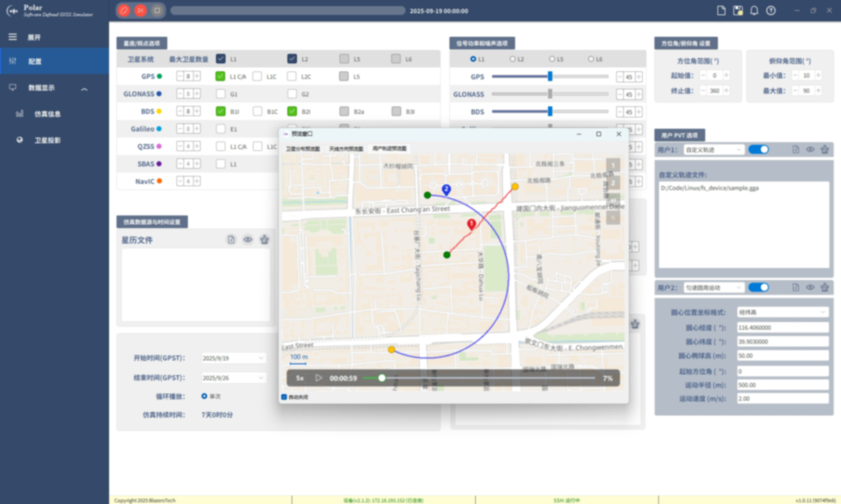Open 用户1 trajectory type dropdown

click(714, 149)
